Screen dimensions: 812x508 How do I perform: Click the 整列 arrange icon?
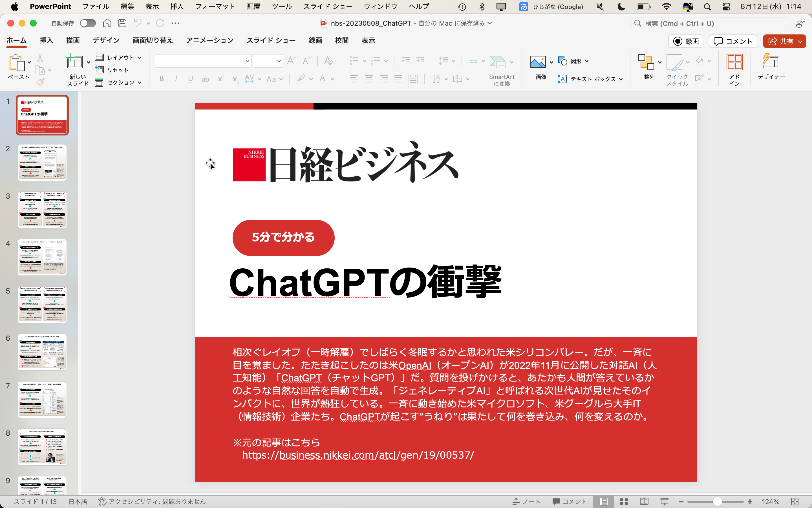coord(646,62)
